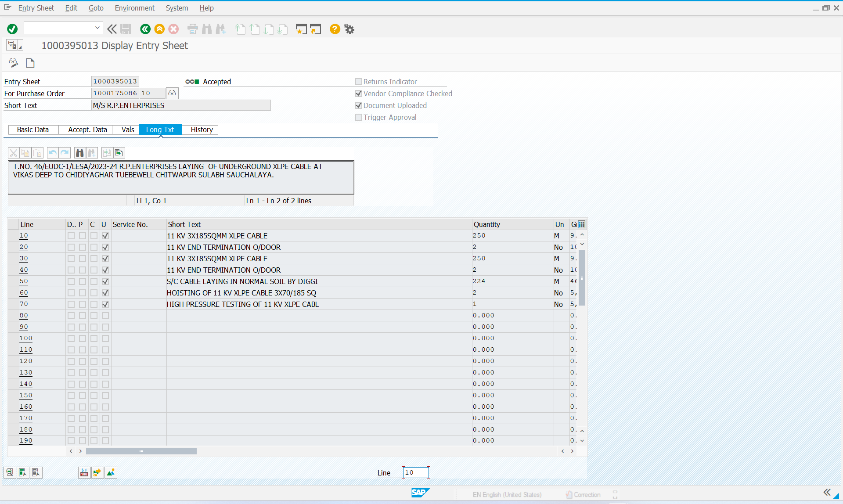
Task: Expand the command field dropdown arrow
Action: pyautogui.click(x=97, y=28)
